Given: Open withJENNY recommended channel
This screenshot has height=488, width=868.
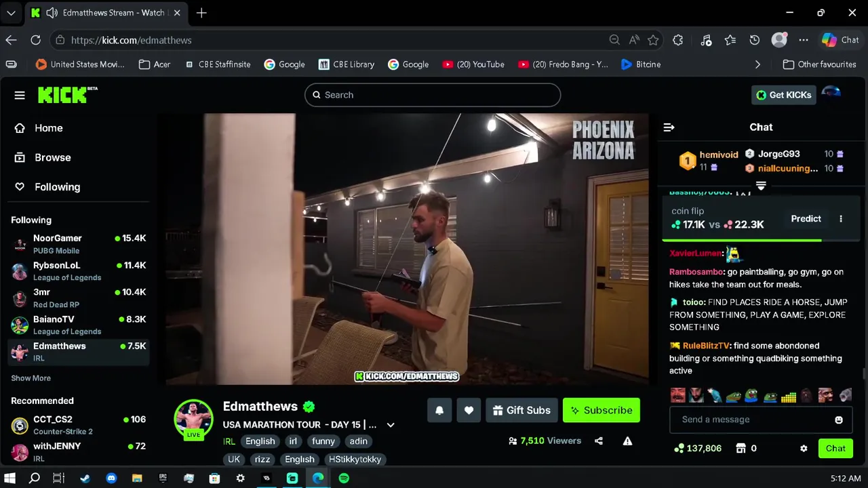Looking at the screenshot, I should pos(79,451).
